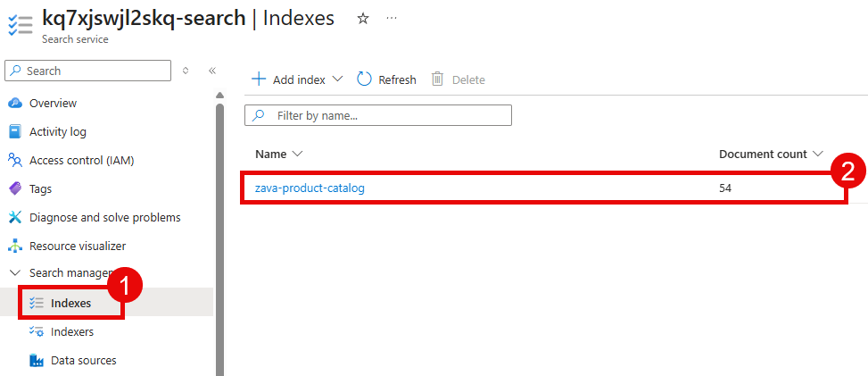
Task: Click the Data sources icon
Action: coord(37,361)
